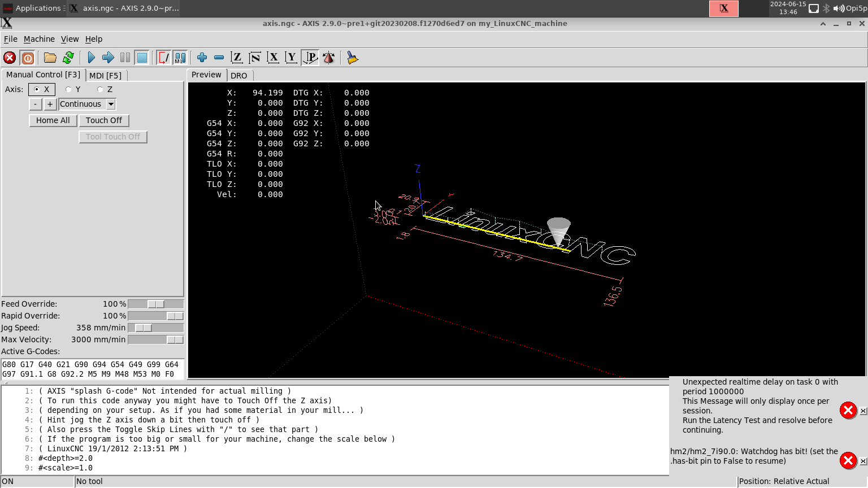The width and height of the screenshot is (868, 488).
Task: Zoom out the preview with minus icon
Action: (x=219, y=58)
